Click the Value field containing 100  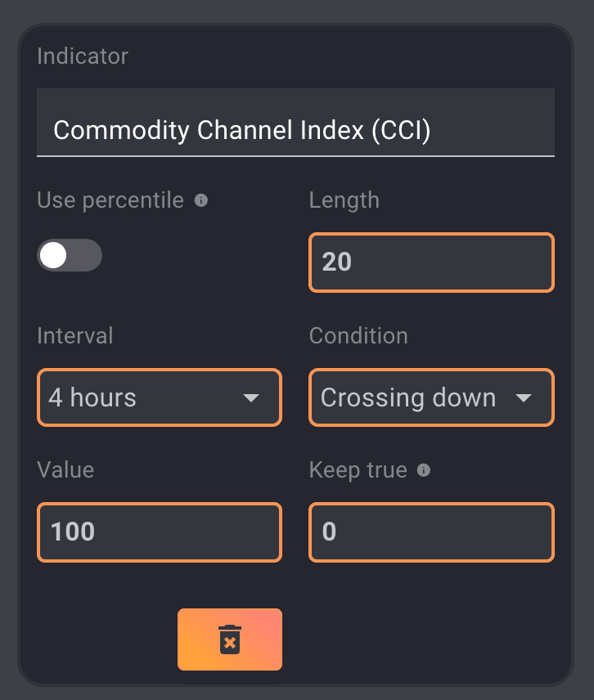click(160, 532)
